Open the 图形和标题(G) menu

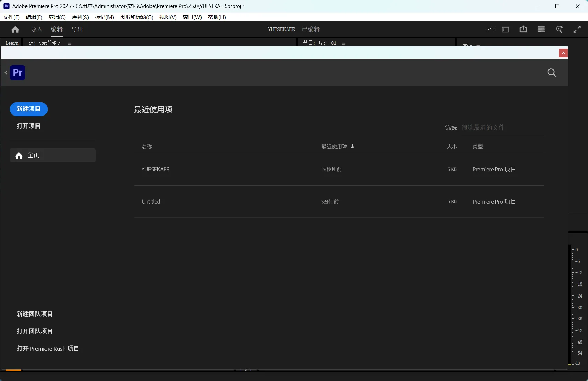(x=137, y=17)
